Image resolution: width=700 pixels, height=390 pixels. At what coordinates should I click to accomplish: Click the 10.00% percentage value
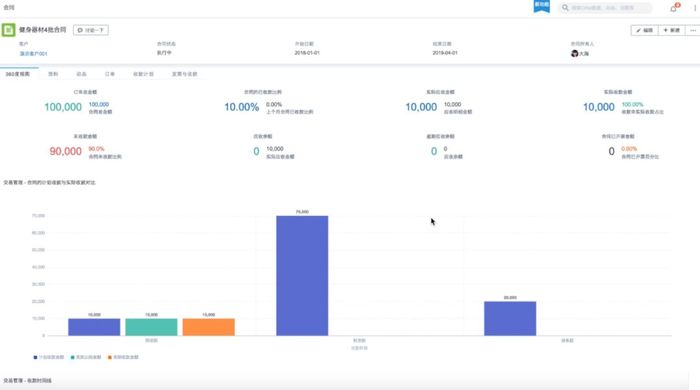coord(242,107)
